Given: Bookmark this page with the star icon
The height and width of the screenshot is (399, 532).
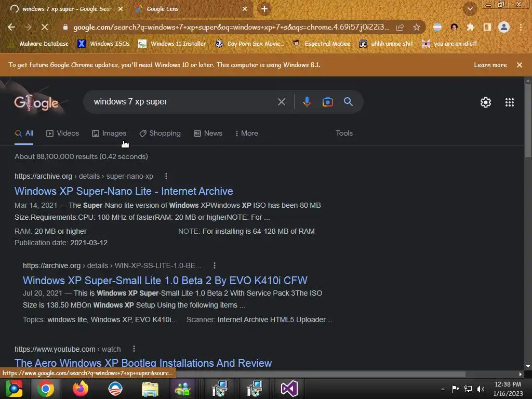Looking at the screenshot, I should click(x=417, y=27).
